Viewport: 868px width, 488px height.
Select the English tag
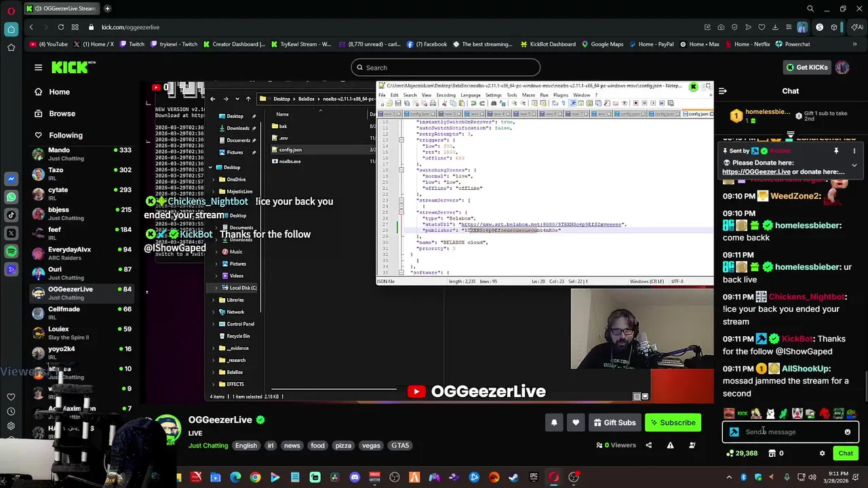(x=246, y=445)
